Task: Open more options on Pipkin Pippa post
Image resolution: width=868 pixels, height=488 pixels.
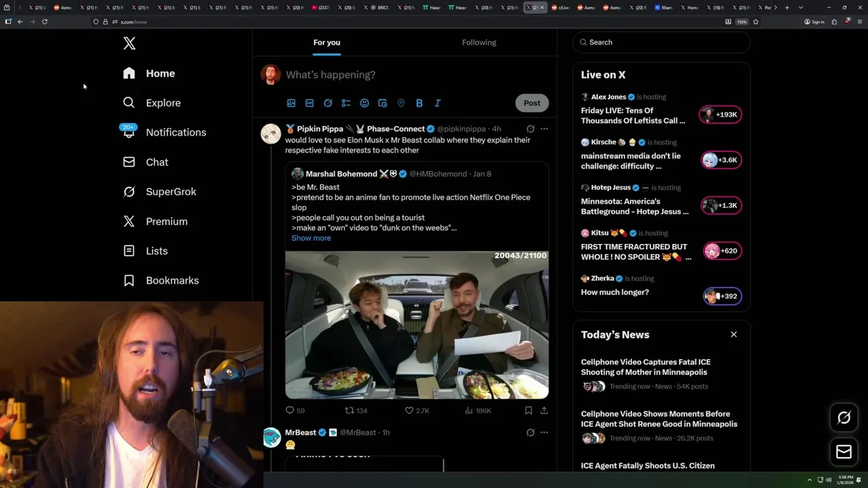Action: point(544,129)
